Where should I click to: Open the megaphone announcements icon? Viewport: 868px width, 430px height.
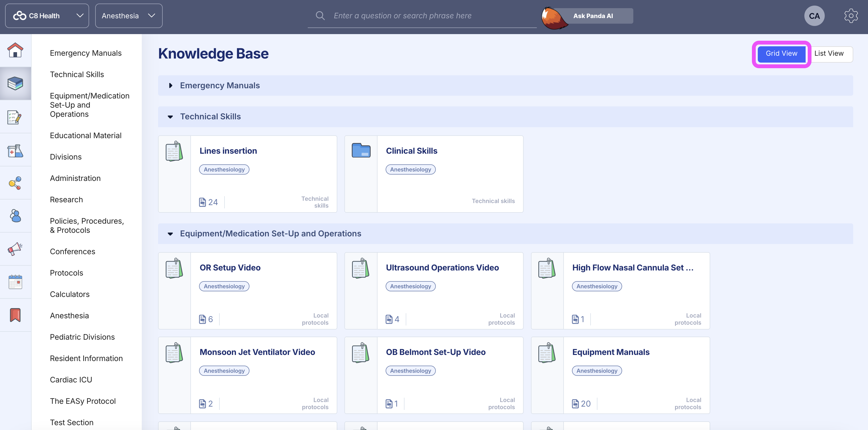click(15, 249)
